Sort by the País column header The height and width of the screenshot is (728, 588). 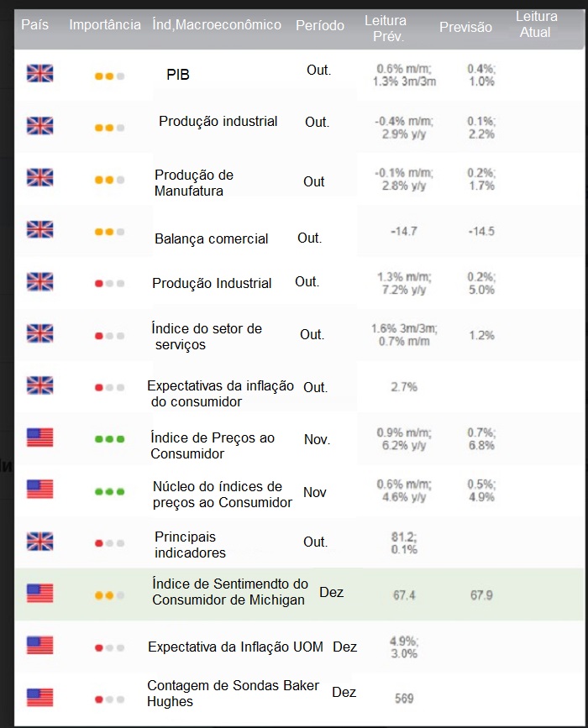pos(34,24)
